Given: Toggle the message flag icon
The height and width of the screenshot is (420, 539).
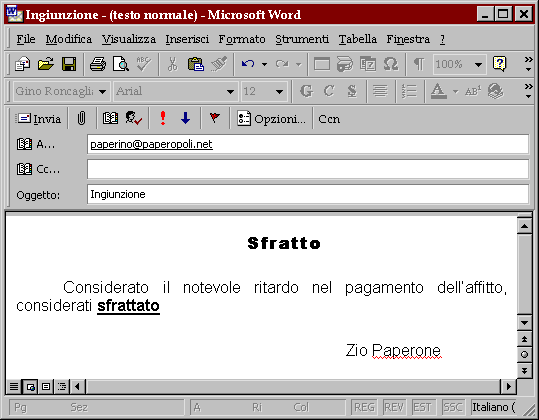Looking at the screenshot, I should (215, 119).
